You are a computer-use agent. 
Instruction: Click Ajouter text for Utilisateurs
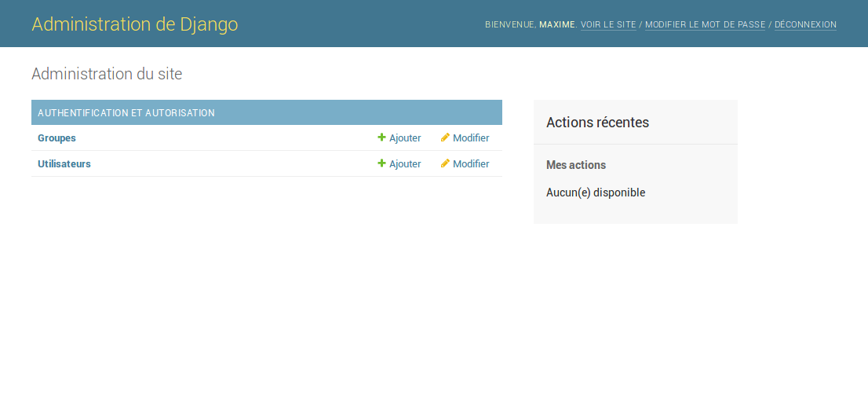(x=405, y=164)
